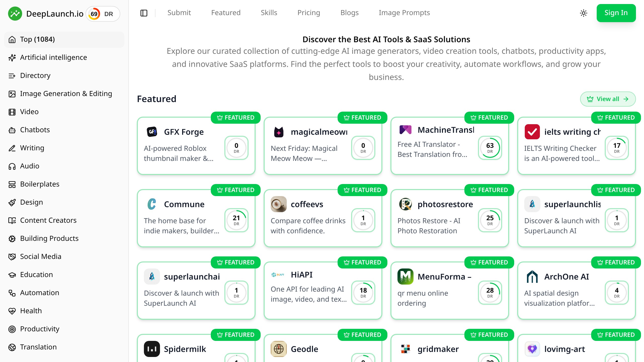The width and height of the screenshot is (644, 362).
Task: Click the Geodle title
Action: (x=304, y=349)
